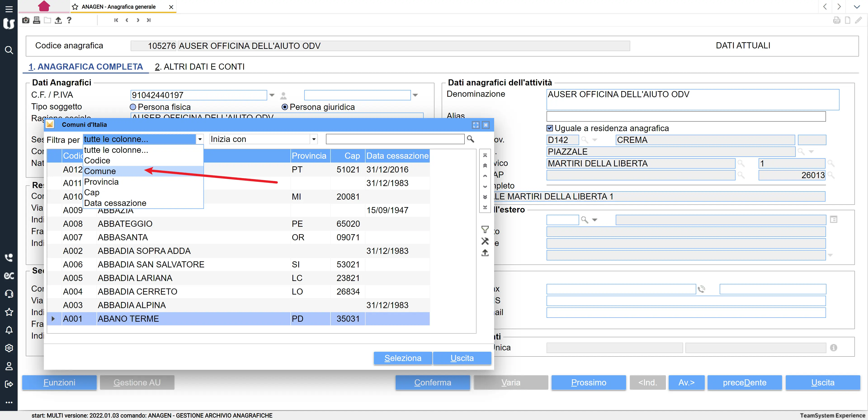The height and width of the screenshot is (420, 868).
Task: Switch to the 2. ALTRI DATI E CONTI tab
Action: point(199,67)
